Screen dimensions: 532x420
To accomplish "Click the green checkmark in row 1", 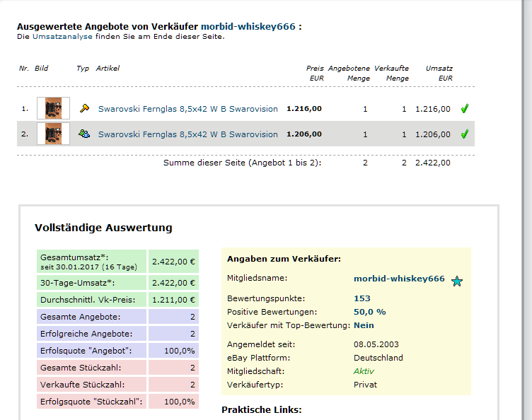I will coord(465,108).
